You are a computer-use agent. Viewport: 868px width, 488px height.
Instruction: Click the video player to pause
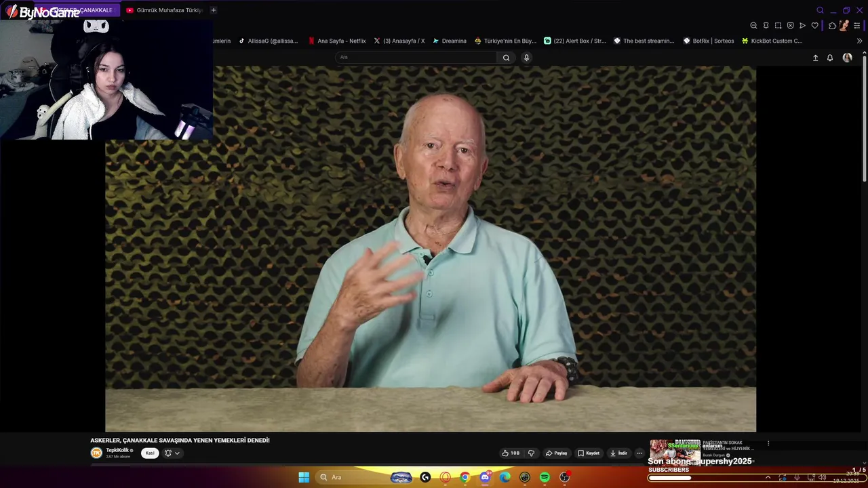tap(431, 248)
